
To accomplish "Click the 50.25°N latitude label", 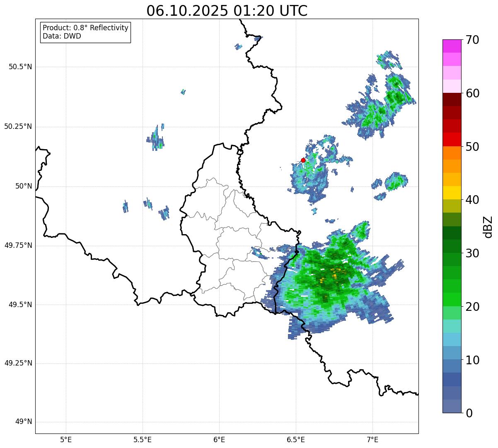I will [x=18, y=126].
